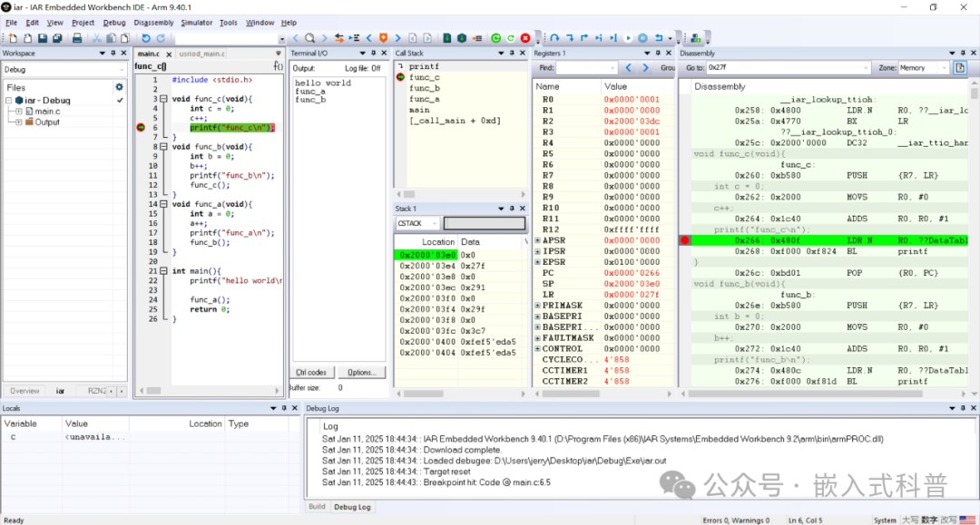Click the Make build icon
980x525 pixels.
point(462,38)
